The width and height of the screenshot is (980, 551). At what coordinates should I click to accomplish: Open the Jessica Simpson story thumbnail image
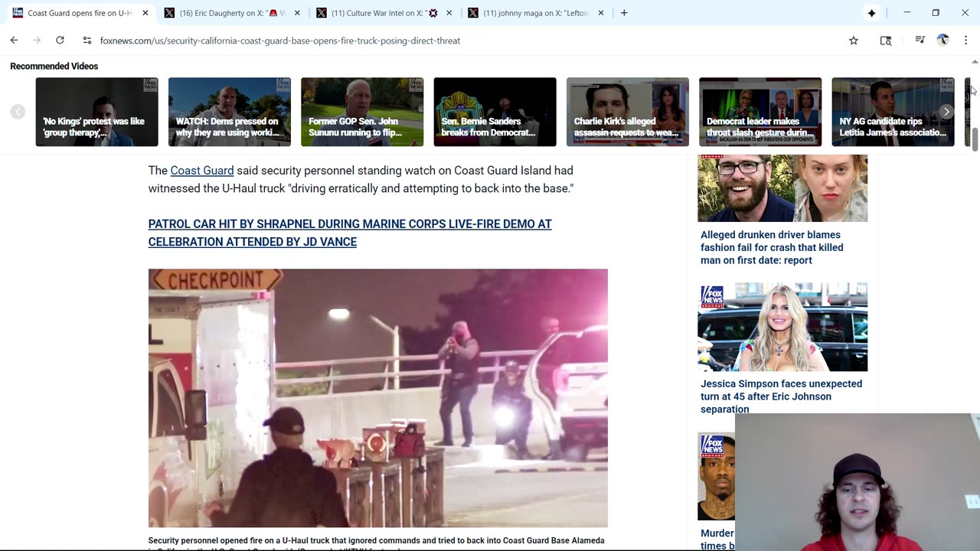click(782, 327)
